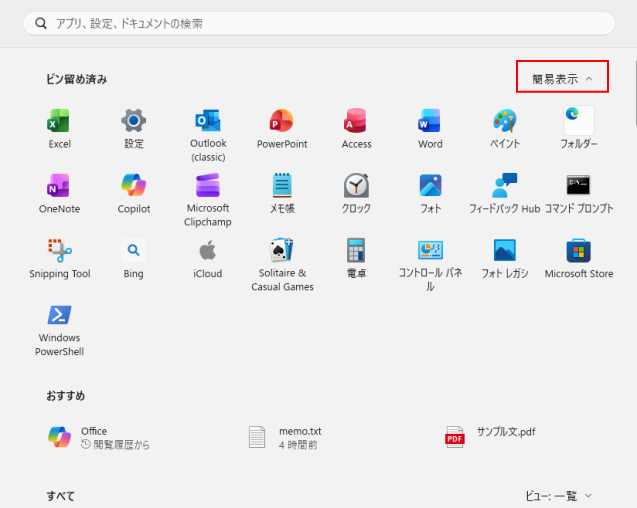The height and width of the screenshot is (508, 637).
Task: Launch the Access app
Action: point(356,129)
